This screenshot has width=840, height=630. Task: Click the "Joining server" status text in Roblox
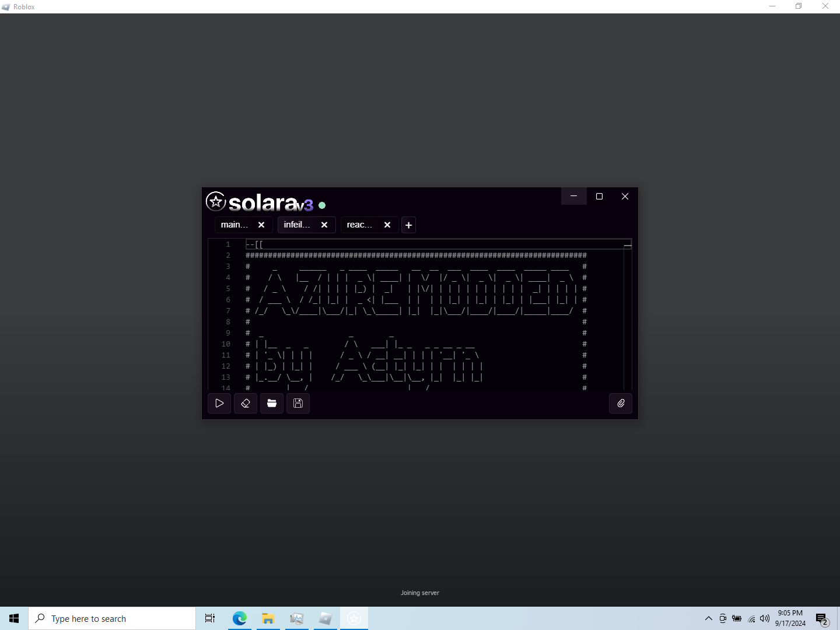click(420, 593)
